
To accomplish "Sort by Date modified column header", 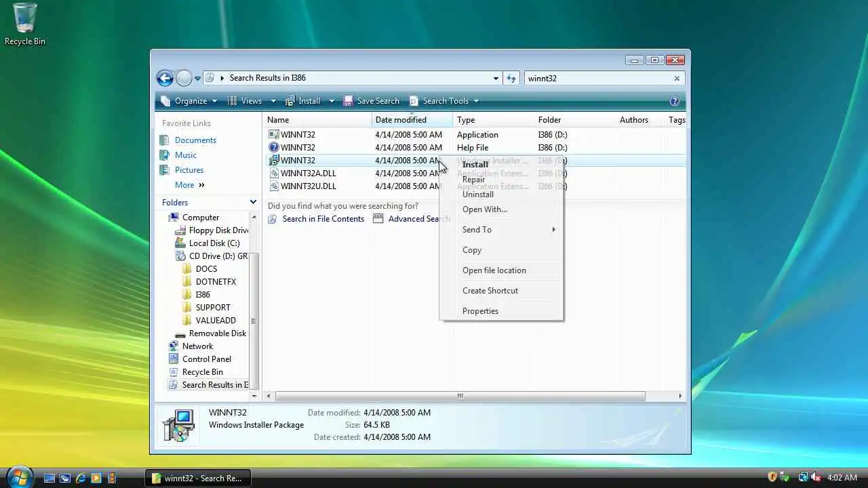I will point(412,120).
